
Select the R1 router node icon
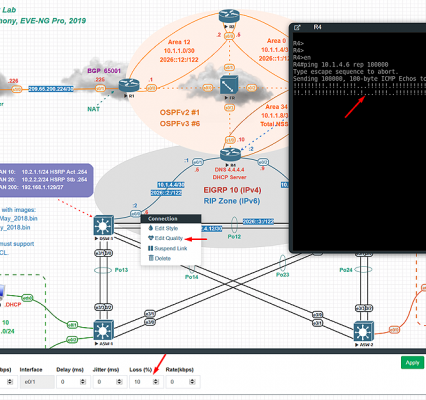click(x=129, y=85)
